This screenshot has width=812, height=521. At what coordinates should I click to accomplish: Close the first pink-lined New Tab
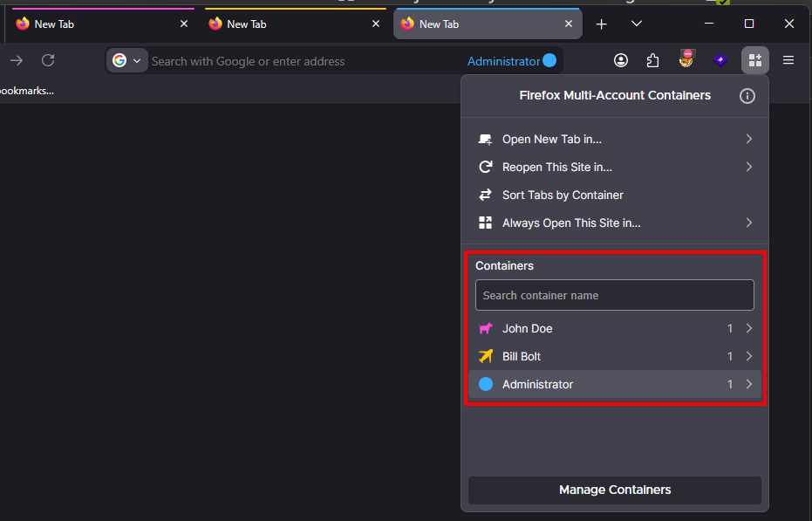184,24
